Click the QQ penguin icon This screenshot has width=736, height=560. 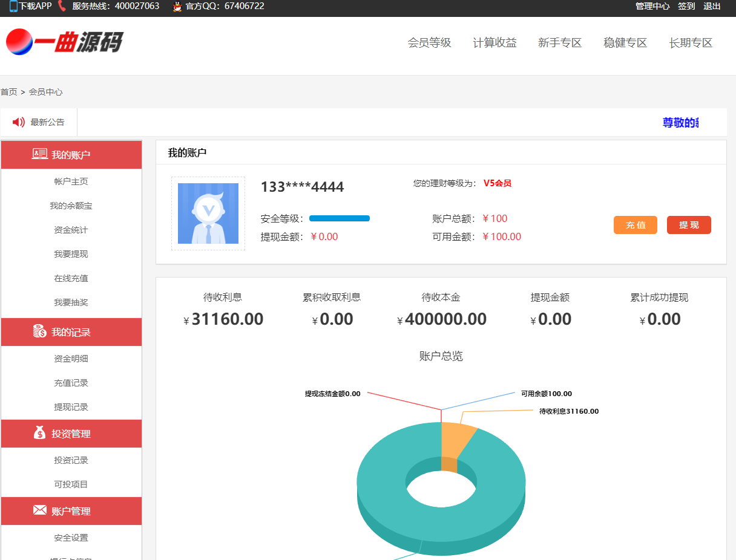(177, 7)
